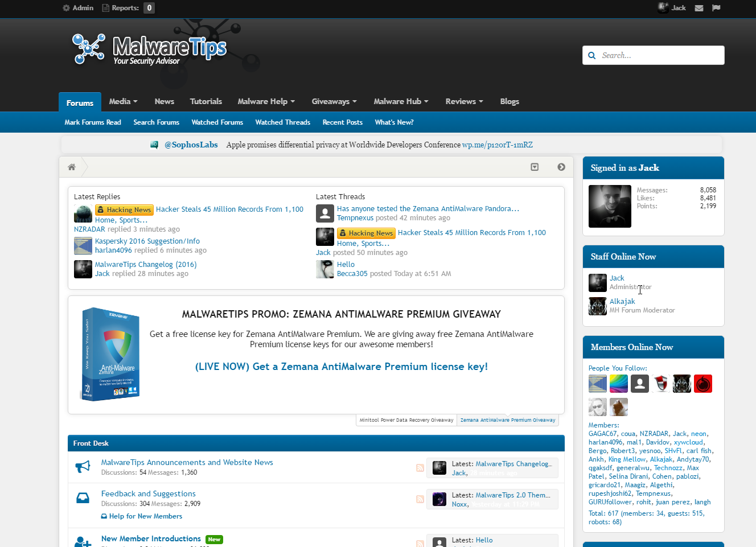This screenshot has width=756, height=547.
Task: Open Watched Forums
Action: 217,122
